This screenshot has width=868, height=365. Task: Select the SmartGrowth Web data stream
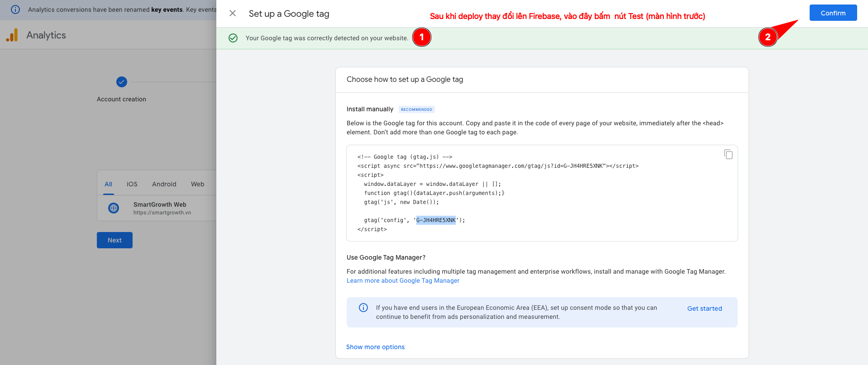coord(160,208)
